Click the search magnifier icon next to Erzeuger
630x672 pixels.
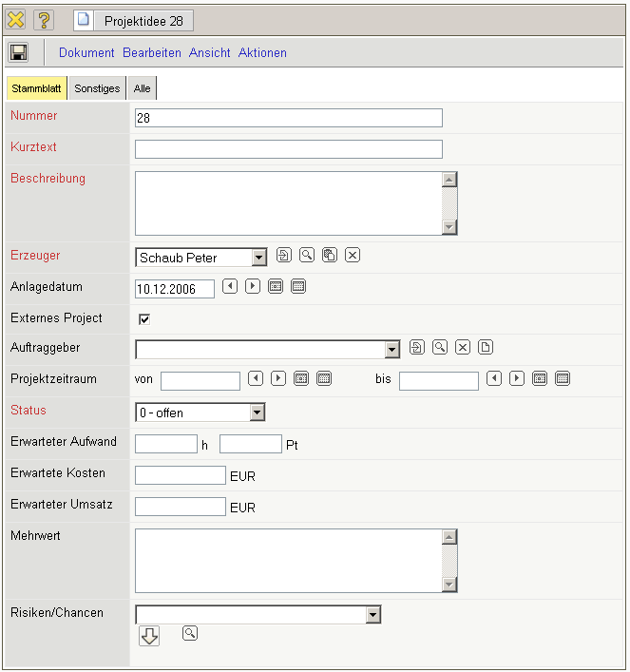306,255
